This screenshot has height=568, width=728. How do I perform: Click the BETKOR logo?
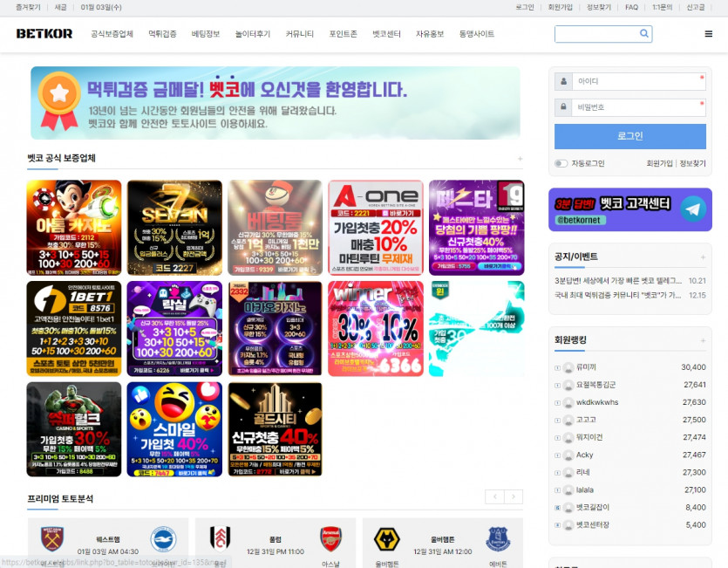(x=44, y=34)
